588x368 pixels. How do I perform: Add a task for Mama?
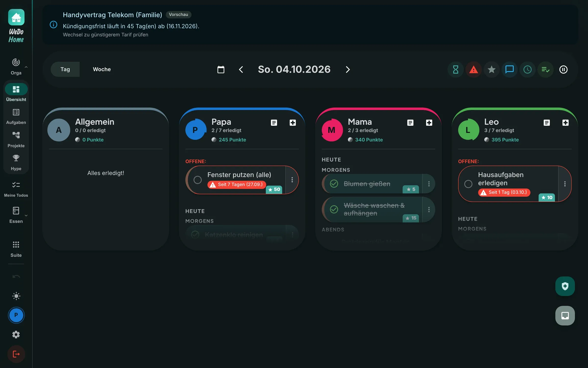tap(429, 122)
